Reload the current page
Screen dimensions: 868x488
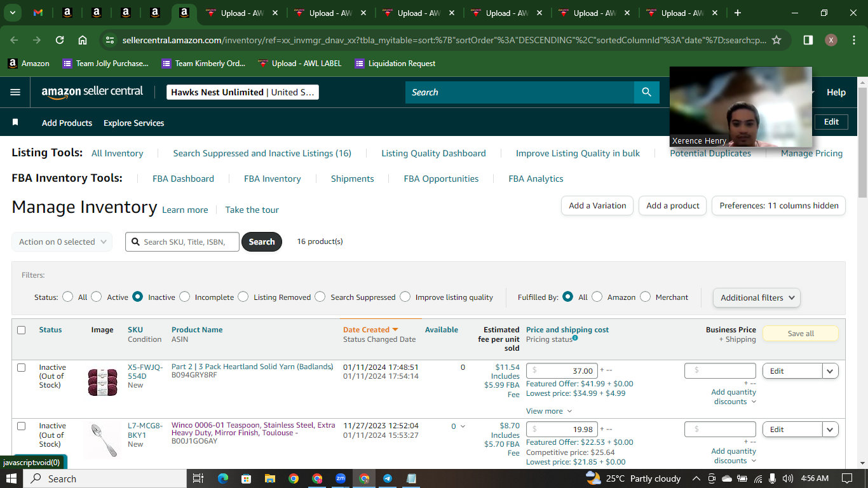pyautogui.click(x=60, y=40)
